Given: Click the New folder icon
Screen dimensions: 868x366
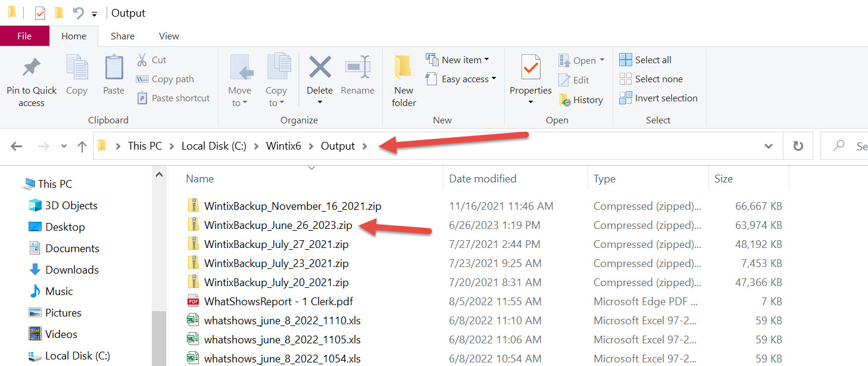Looking at the screenshot, I should point(403,67).
